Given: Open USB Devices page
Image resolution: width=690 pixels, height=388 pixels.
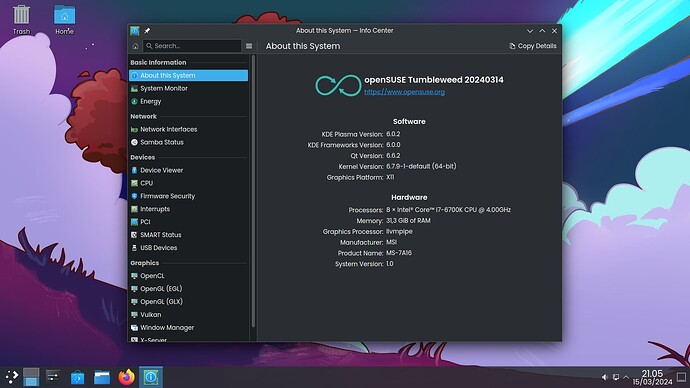Looking at the screenshot, I should tap(188, 248).
